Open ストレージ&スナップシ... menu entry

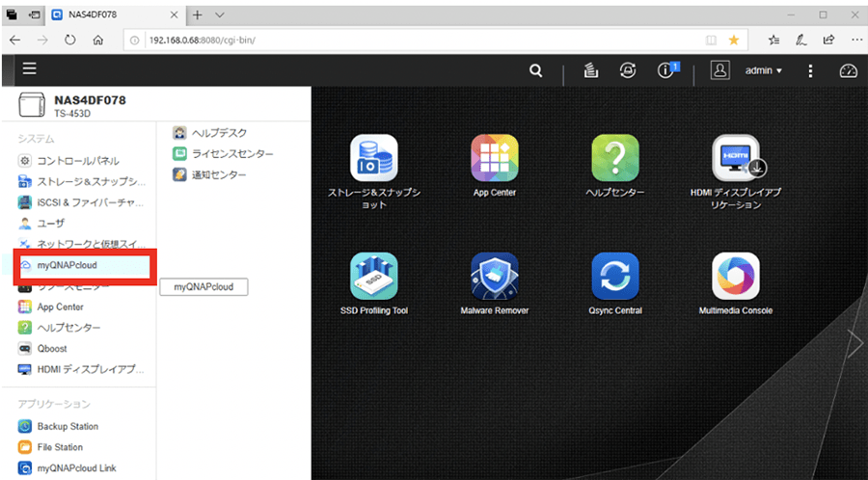(x=82, y=181)
